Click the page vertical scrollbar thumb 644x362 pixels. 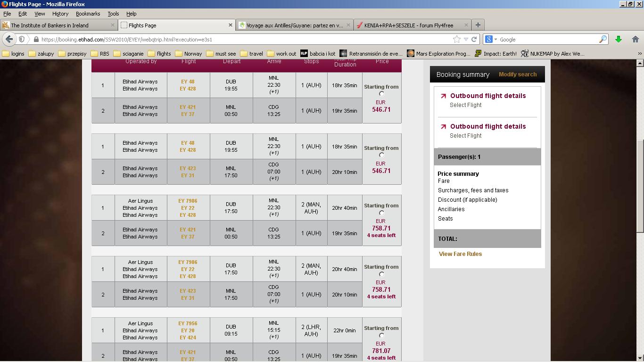(640, 186)
